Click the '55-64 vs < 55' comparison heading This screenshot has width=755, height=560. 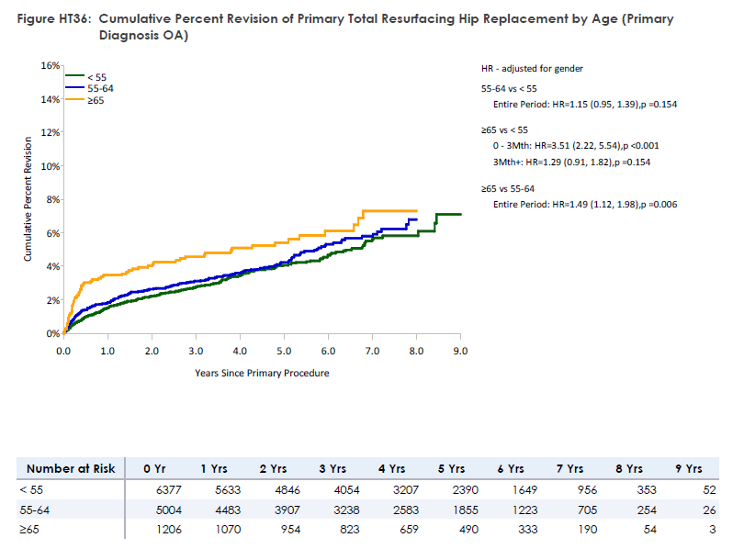[512, 87]
